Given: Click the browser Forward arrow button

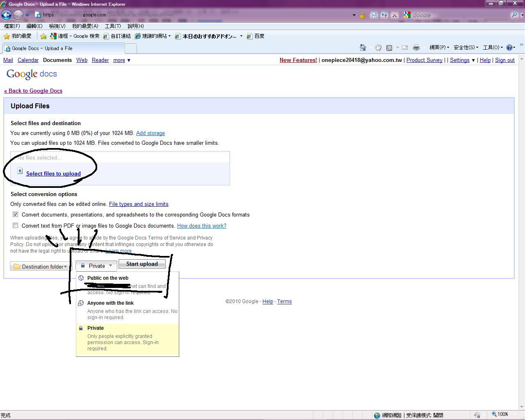Looking at the screenshot, I should pos(18,15).
